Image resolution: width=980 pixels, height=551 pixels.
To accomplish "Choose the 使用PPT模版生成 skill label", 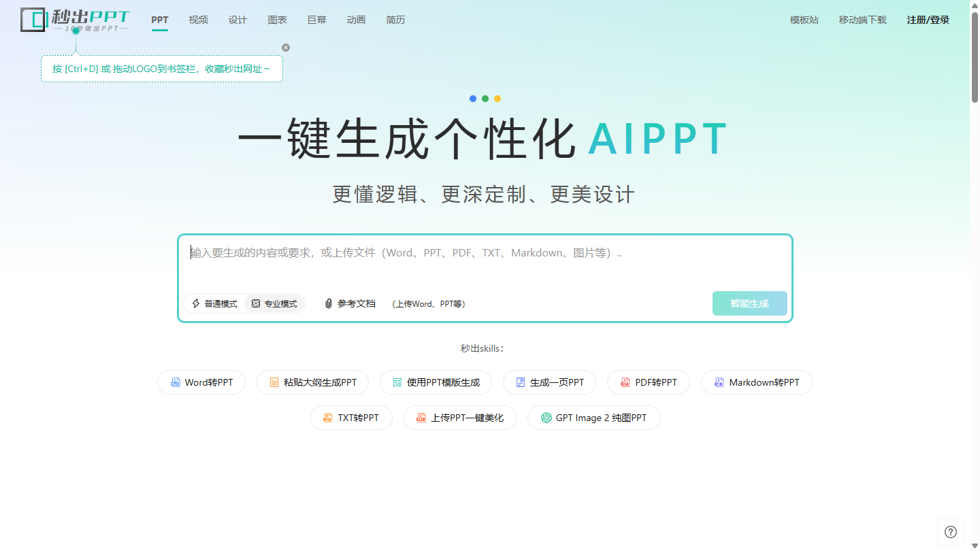I will (444, 382).
